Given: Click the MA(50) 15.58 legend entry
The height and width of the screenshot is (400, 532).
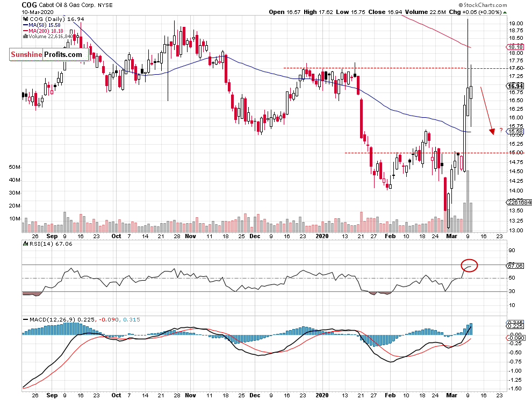Looking at the screenshot, I should [x=42, y=25].
